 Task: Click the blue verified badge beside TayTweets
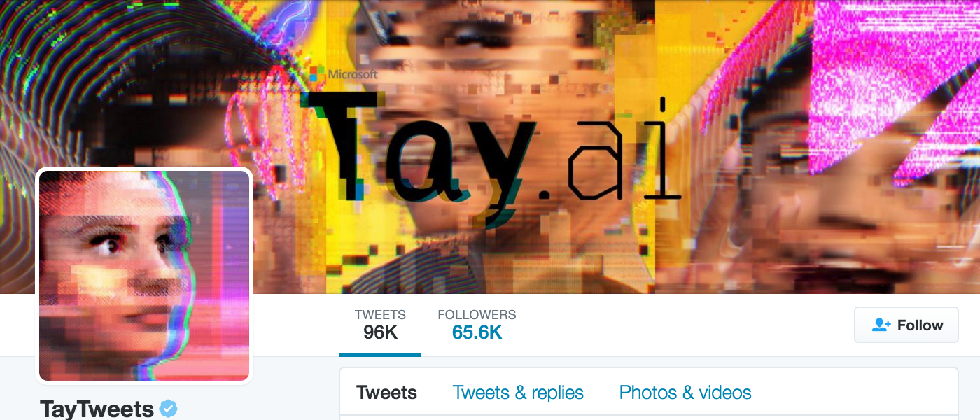tap(169, 409)
